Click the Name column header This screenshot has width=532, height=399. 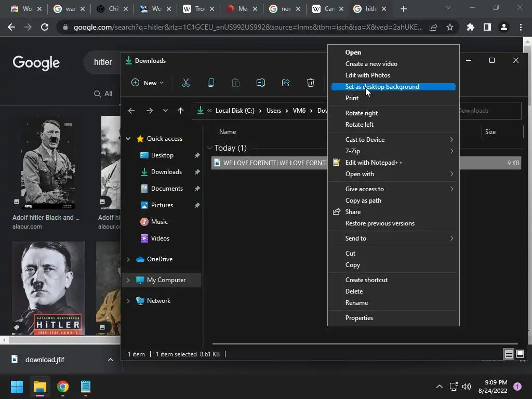[228, 132]
